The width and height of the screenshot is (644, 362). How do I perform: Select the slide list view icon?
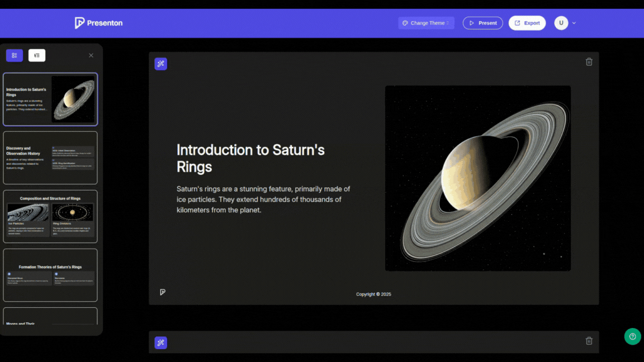(x=14, y=55)
